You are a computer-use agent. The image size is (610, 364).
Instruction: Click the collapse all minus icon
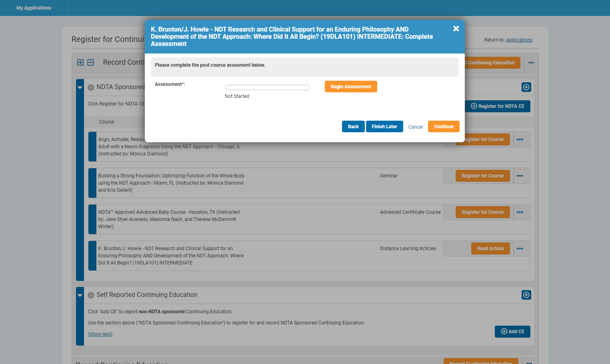coord(91,62)
